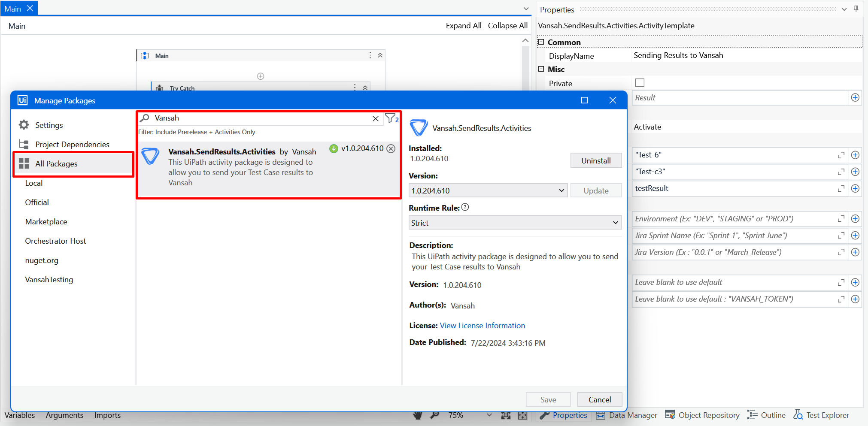Open the Variables panel tab
868x426 pixels.
click(x=20, y=415)
